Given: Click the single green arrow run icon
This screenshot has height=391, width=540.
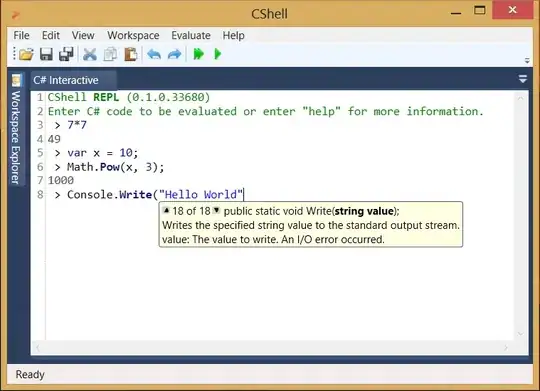Looking at the screenshot, I should (217, 54).
